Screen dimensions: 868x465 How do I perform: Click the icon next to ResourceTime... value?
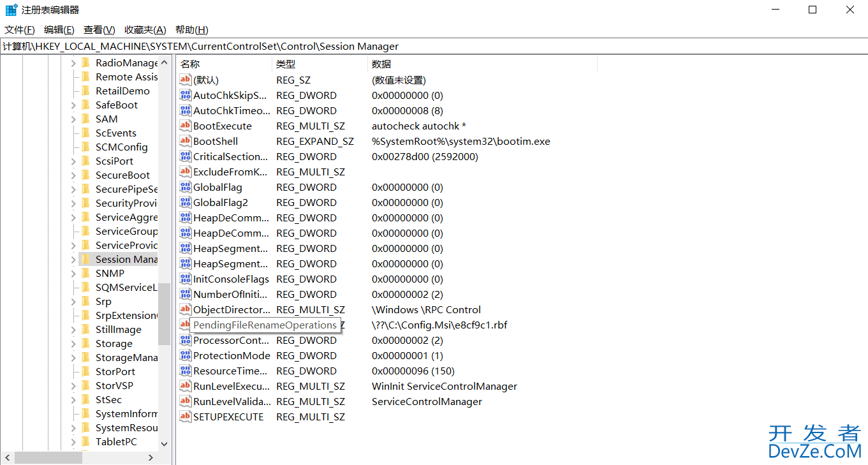point(186,371)
